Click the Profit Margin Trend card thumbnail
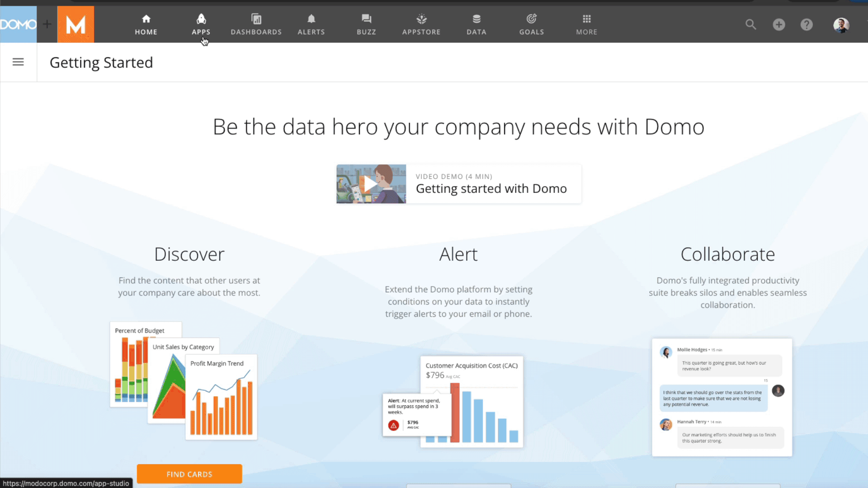The height and width of the screenshot is (488, 868). click(221, 398)
